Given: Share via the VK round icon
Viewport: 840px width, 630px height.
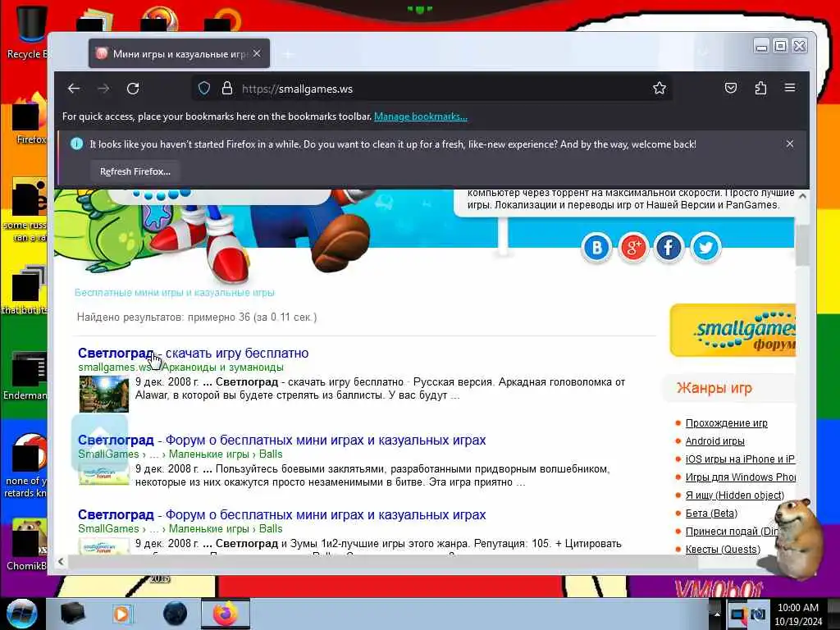Looking at the screenshot, I should tap(596, 248).
